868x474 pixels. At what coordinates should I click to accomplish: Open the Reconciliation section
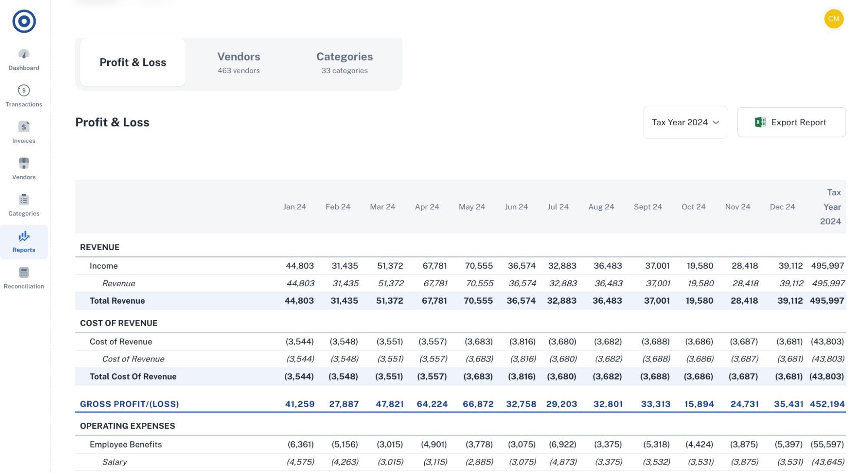(x=24, y=278)
